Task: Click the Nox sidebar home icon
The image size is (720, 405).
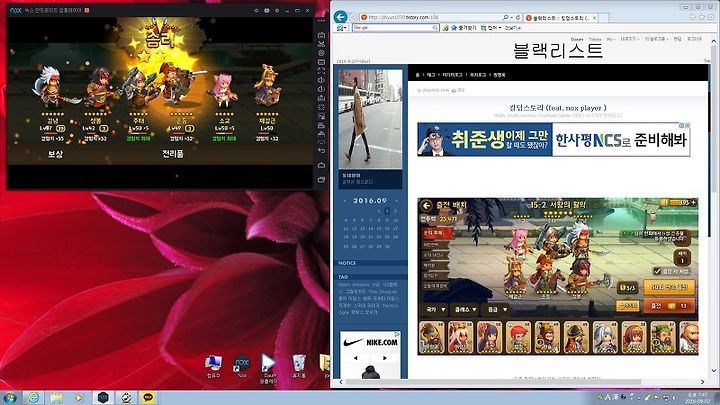Action: pyautogui.click(x=321, y=165)
